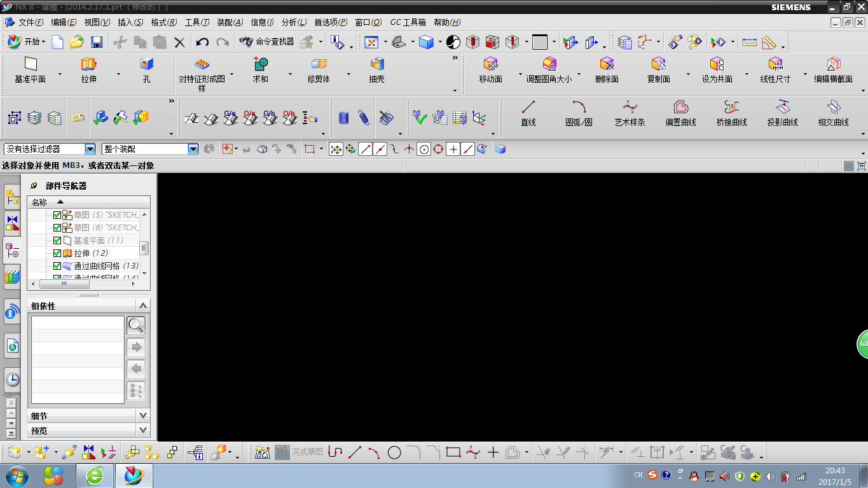Click the 完成草图 Finish Sketch button
Screen dimensions: 868x488
coord(299,452)
